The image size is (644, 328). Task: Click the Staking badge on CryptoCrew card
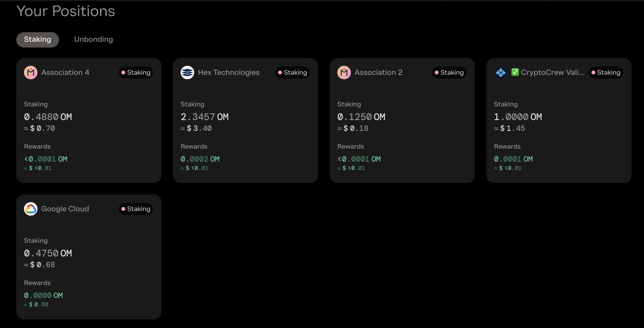click(606, 73)
